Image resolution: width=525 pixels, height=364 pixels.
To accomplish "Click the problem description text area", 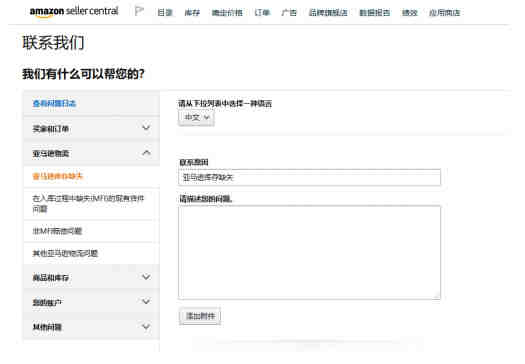I will pos(309,252).
